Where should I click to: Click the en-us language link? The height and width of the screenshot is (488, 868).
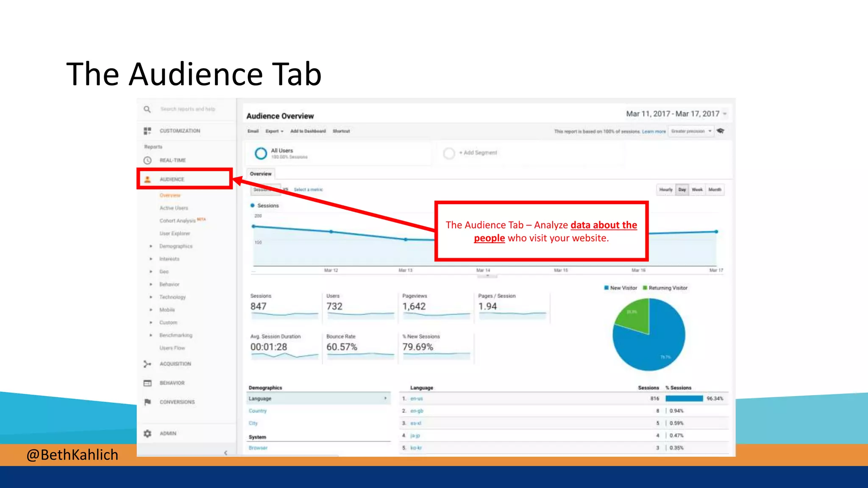click(x=416, y=399)
